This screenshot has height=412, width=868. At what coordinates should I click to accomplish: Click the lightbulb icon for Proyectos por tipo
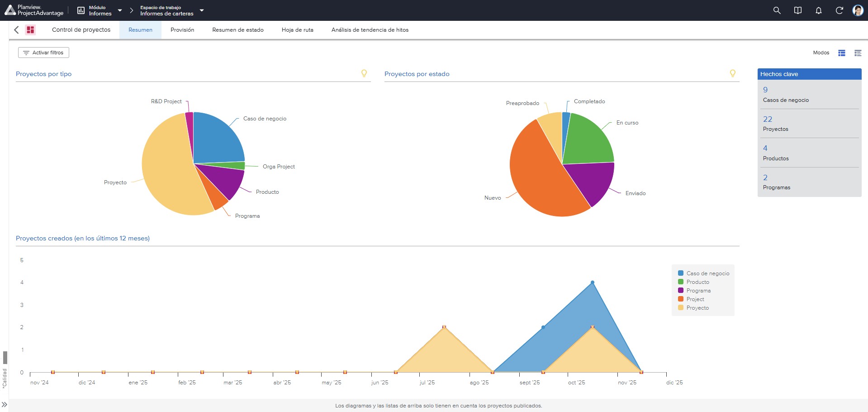(364, 73)
